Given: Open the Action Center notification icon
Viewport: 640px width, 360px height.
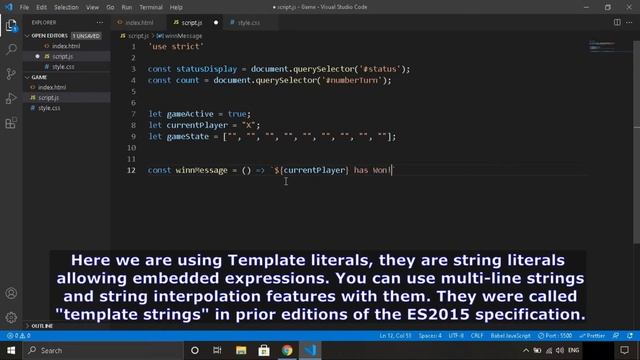Looking at the screenshot, I should coord(624,350).
